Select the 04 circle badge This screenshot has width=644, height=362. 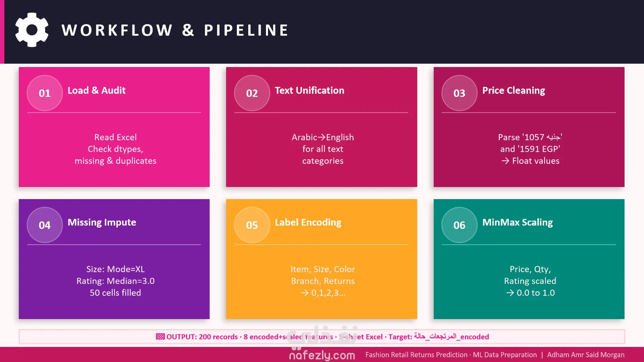[45, 225]
